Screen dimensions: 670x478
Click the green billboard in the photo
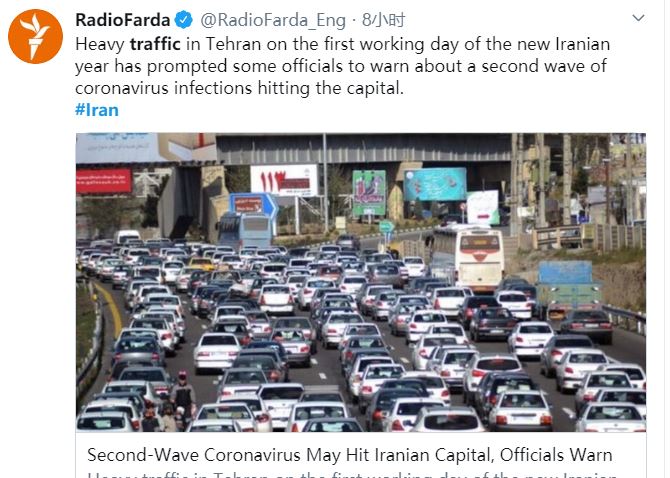[369, 193]
